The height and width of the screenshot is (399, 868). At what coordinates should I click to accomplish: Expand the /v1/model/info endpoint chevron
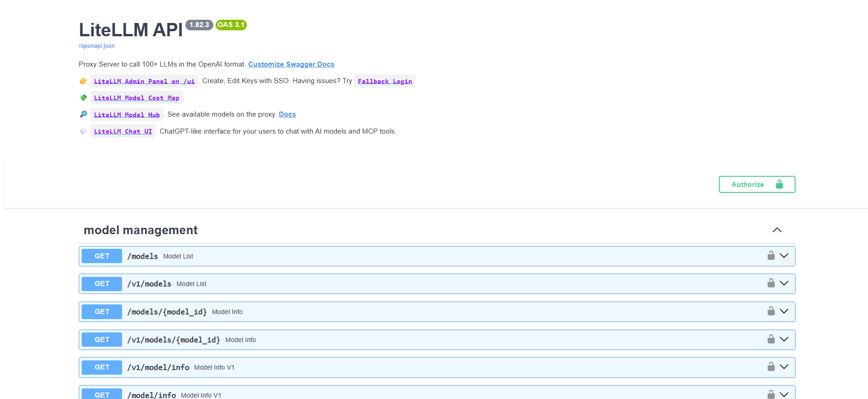(784, 367)
